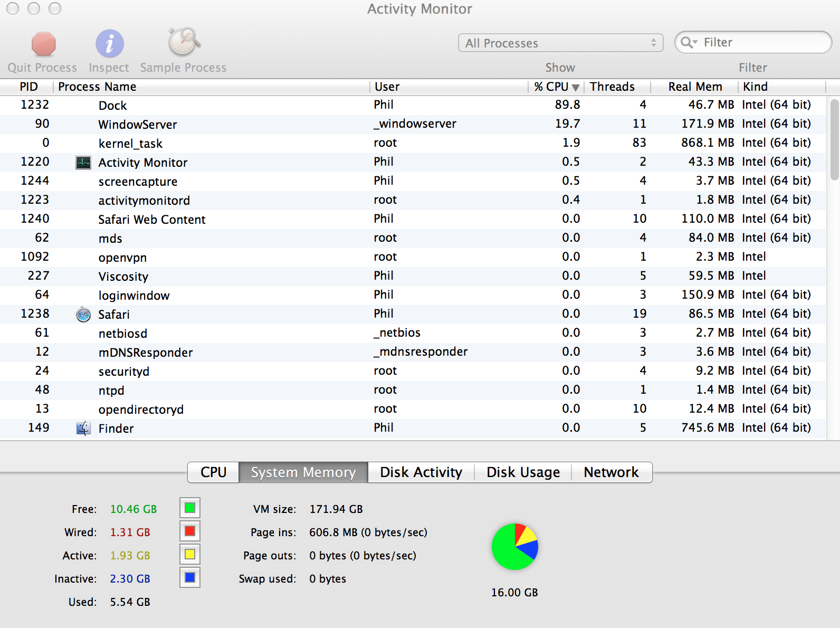
Task: Open the Inspect info icon
Action: click(x=109, y=43)
